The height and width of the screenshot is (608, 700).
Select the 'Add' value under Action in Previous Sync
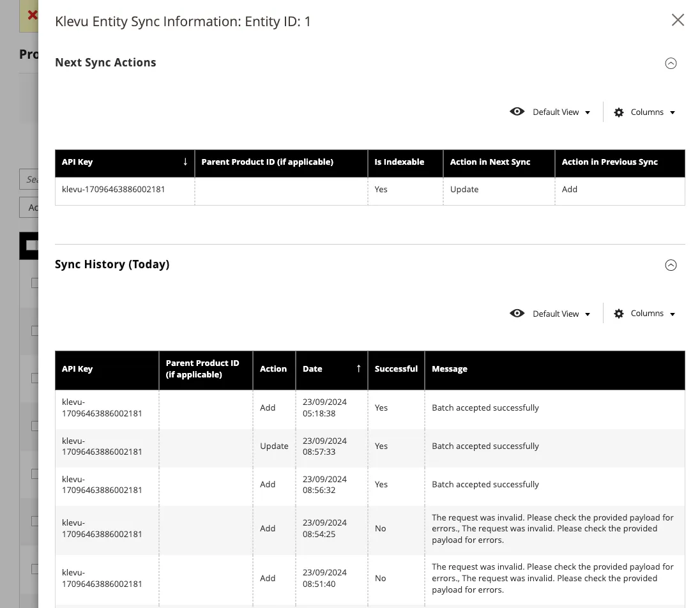[570, 189]
